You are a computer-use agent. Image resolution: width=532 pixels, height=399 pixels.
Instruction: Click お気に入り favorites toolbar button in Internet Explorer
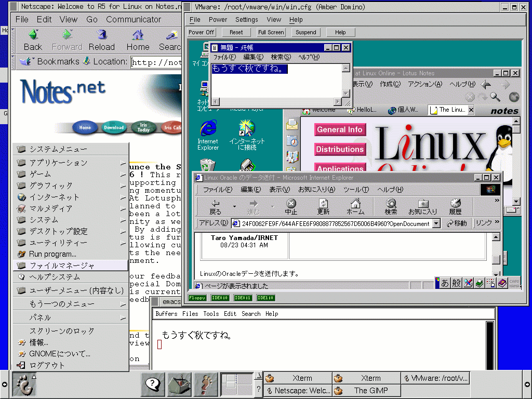pyautogui.click(x=423, y=207)
